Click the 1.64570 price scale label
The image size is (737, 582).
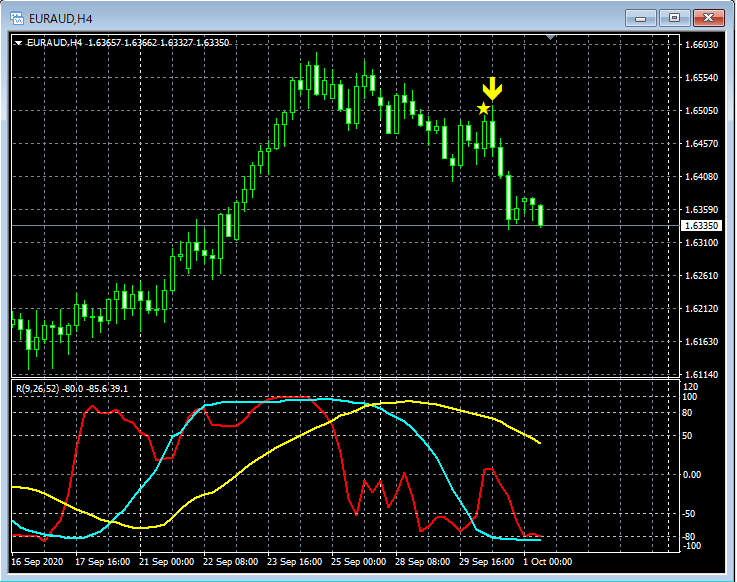coord(701,143)
